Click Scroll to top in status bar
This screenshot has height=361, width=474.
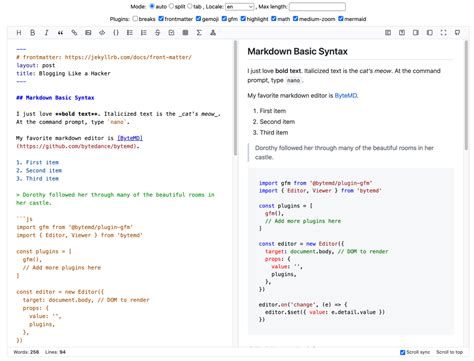pos(449,352)
